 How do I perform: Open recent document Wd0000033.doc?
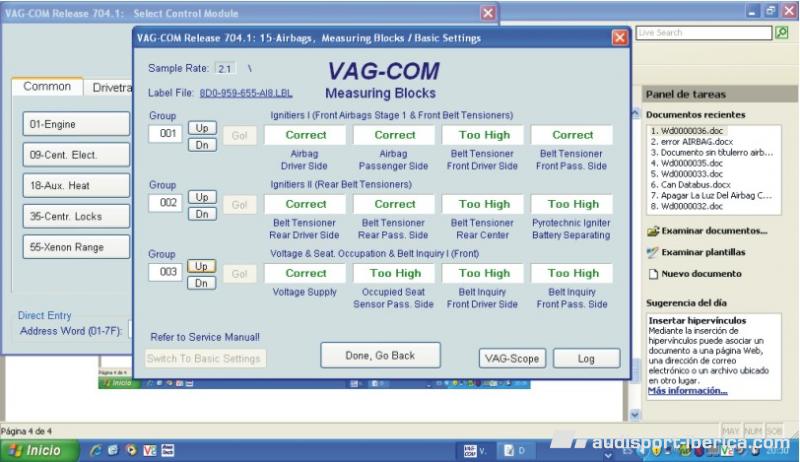[687, 174]
